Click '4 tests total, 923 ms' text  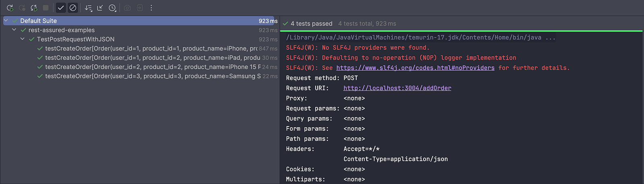(367, 24)
